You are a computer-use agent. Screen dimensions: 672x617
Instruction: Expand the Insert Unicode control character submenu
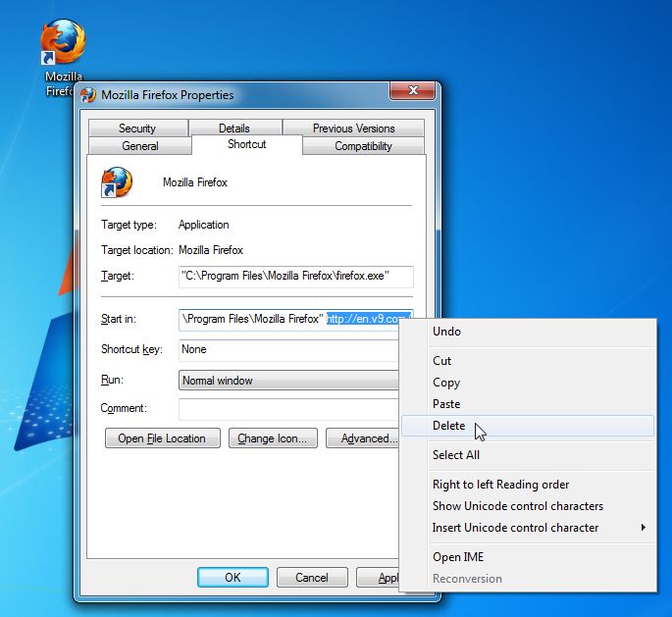[x=528, y=528]
